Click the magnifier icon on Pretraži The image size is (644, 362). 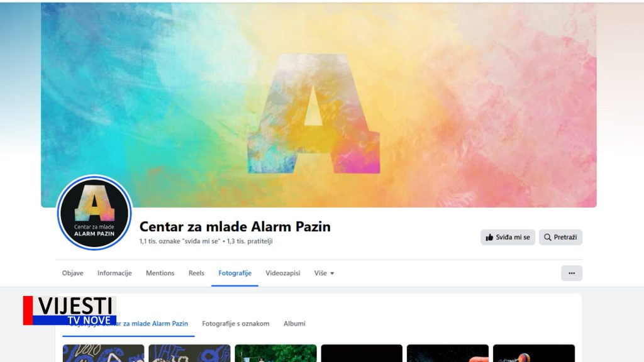(x=548, y=237)
